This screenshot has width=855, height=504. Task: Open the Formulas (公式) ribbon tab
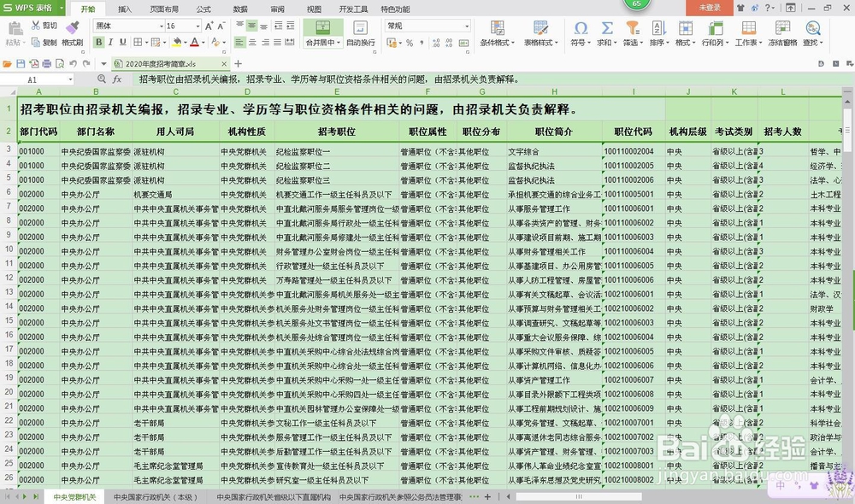click(x=203, y=9)
